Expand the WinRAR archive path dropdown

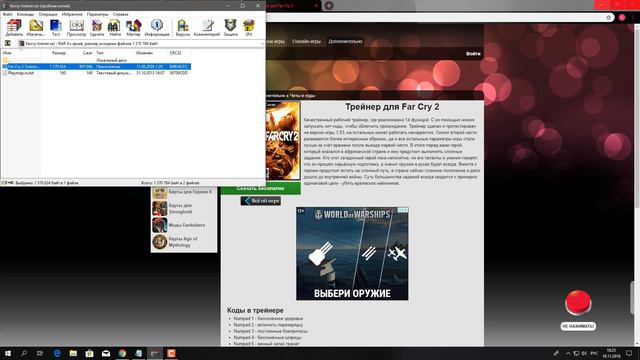tap(262, 44)
